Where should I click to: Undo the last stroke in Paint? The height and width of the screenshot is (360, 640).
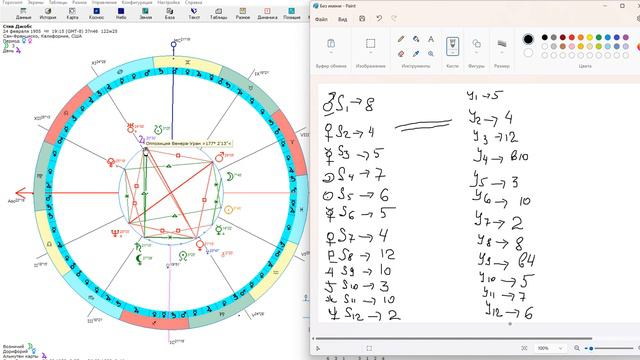[379, 19]
